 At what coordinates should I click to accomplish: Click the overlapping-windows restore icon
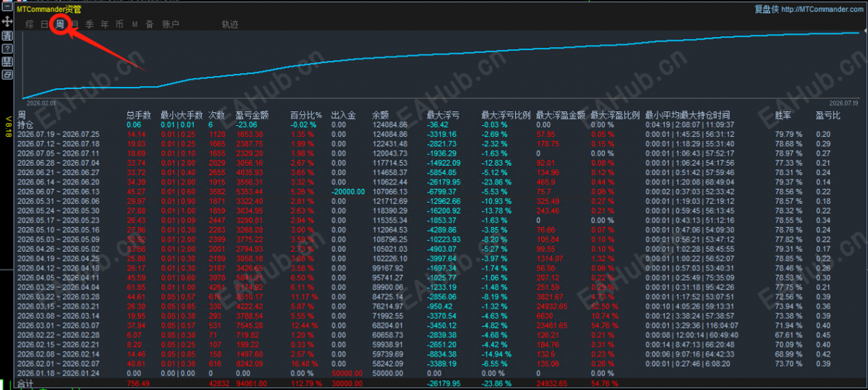point(7,75)
